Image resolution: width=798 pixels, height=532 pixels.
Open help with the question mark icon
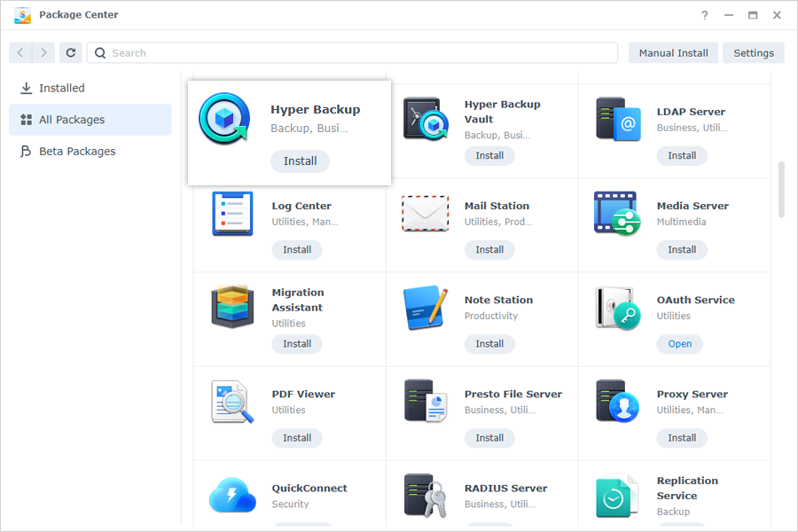[x=704, y=15]
